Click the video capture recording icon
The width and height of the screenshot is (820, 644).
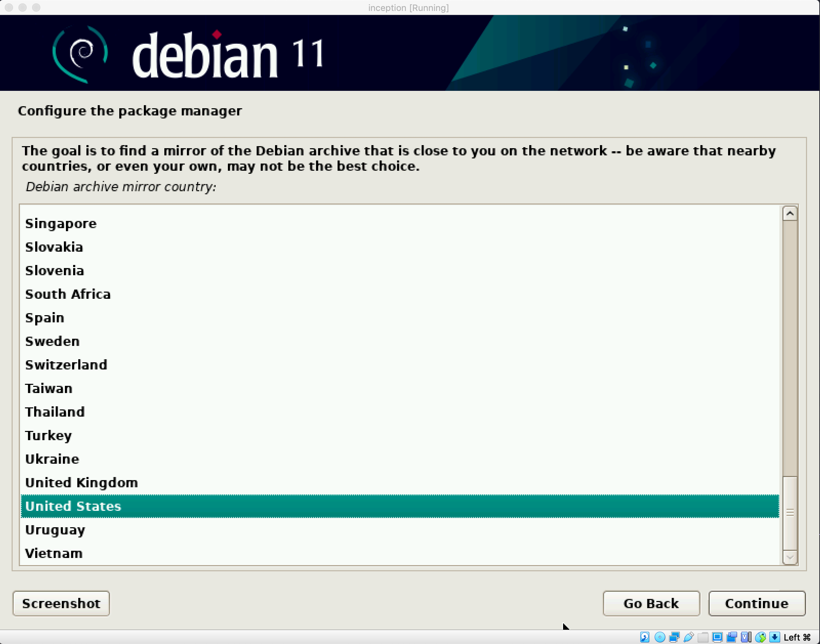pos(732,637)
